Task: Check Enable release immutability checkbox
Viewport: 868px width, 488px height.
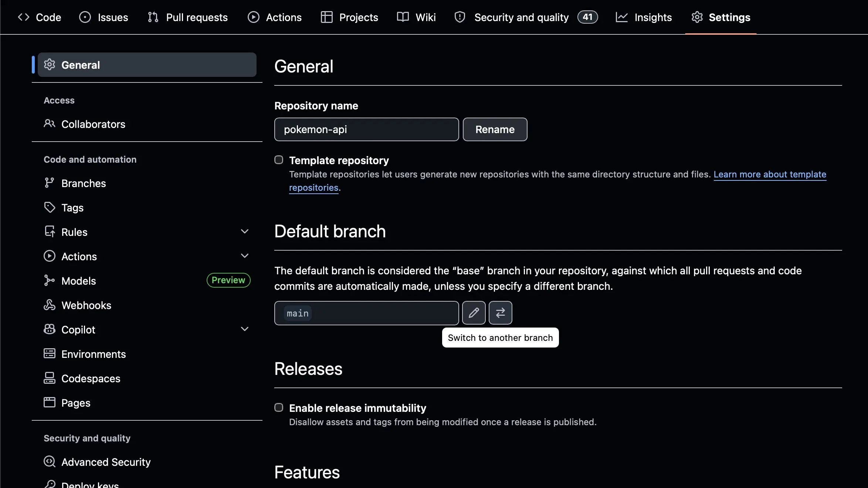Action: click(279, 407)
